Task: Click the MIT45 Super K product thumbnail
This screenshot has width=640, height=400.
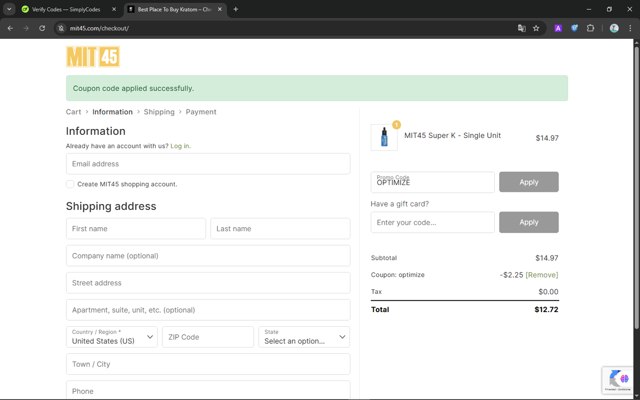Action: 384,137
